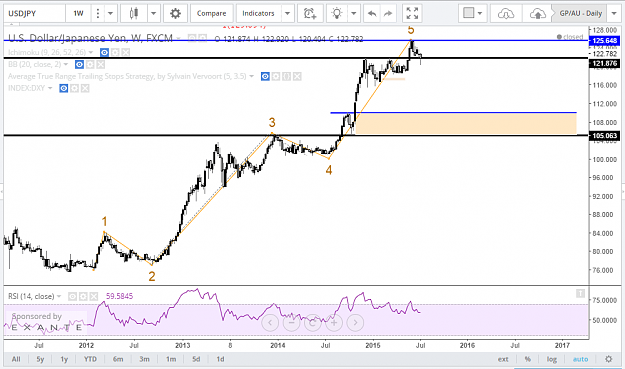
Task: Toggle Ichimoku visibility eye icon
Action: click(x=104, y=52)
